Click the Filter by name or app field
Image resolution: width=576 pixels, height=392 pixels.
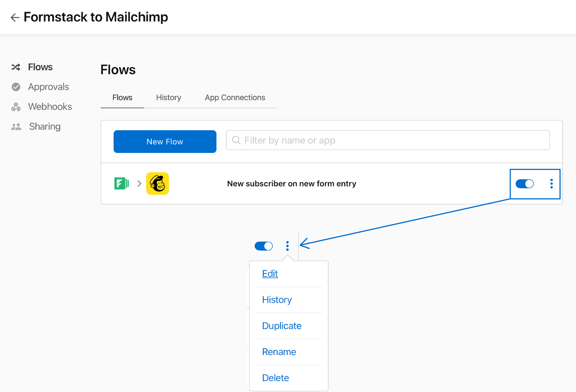click(x=347, y=140)
